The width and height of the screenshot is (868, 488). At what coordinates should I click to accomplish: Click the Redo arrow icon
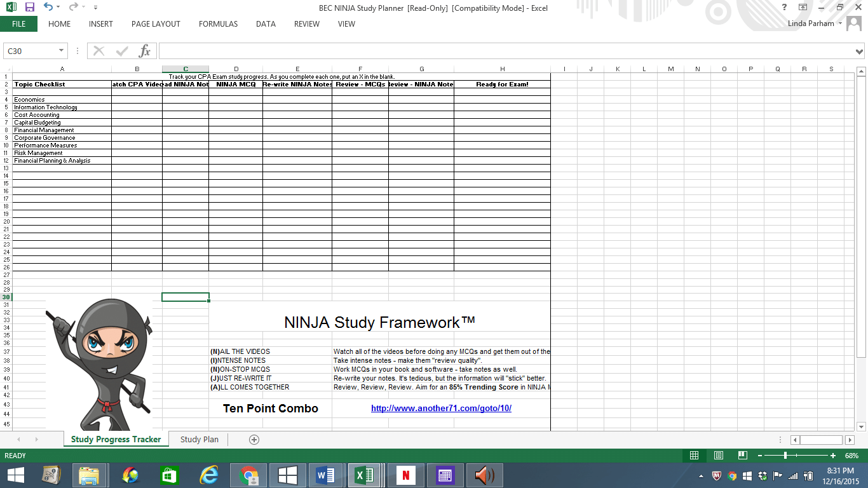(72, 8)
